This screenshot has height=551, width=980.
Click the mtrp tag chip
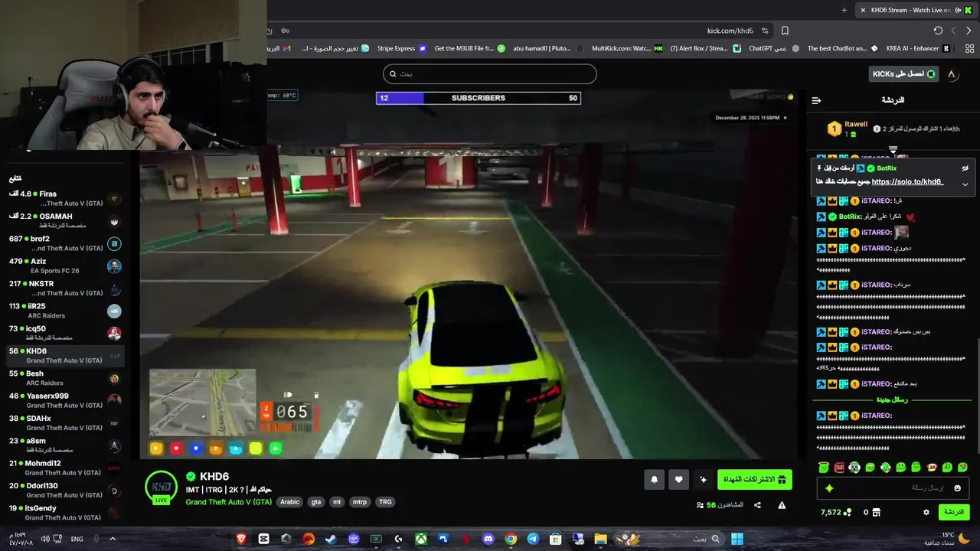coord(359,502)
